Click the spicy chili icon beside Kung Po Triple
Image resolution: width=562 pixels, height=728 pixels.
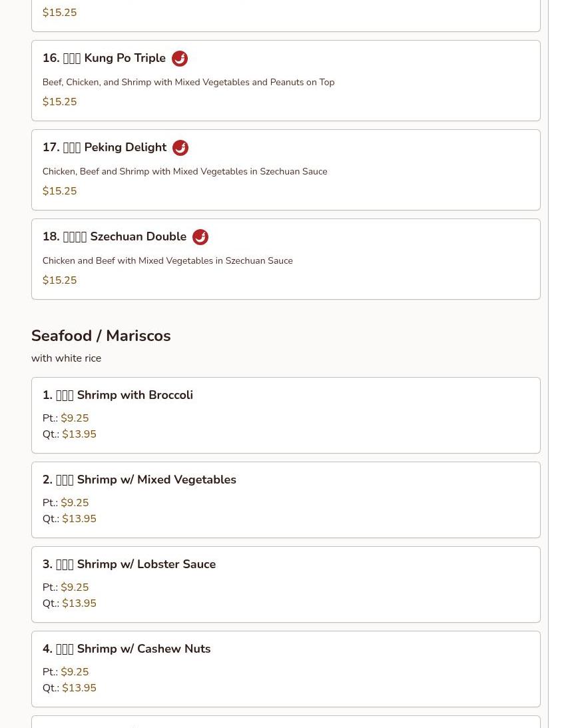pos(180,59)
